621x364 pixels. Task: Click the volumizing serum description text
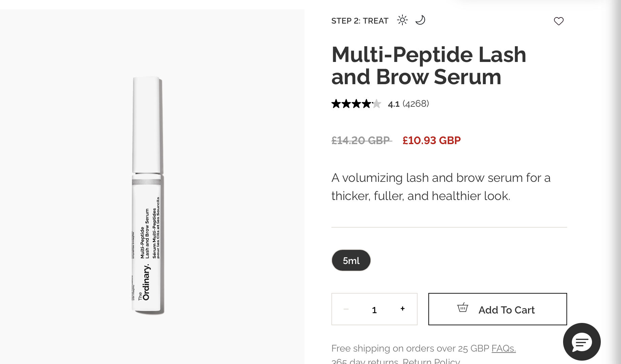pos(440,187)
